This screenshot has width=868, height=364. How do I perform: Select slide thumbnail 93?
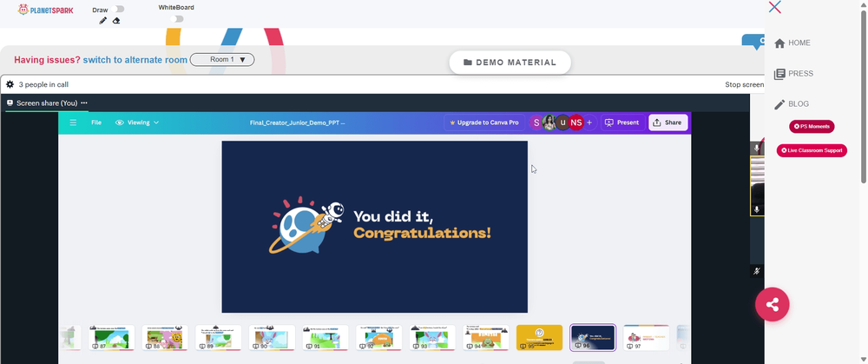[432, 338]
